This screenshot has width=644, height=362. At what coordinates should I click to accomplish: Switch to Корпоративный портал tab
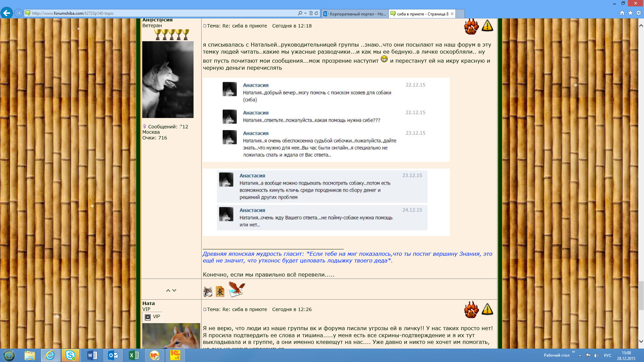[x=355, y=14]
